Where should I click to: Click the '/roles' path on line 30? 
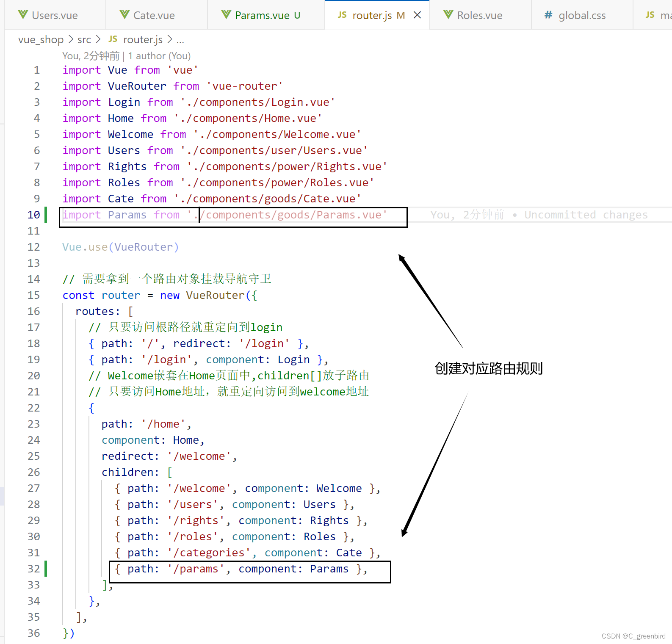coord(193,536)
